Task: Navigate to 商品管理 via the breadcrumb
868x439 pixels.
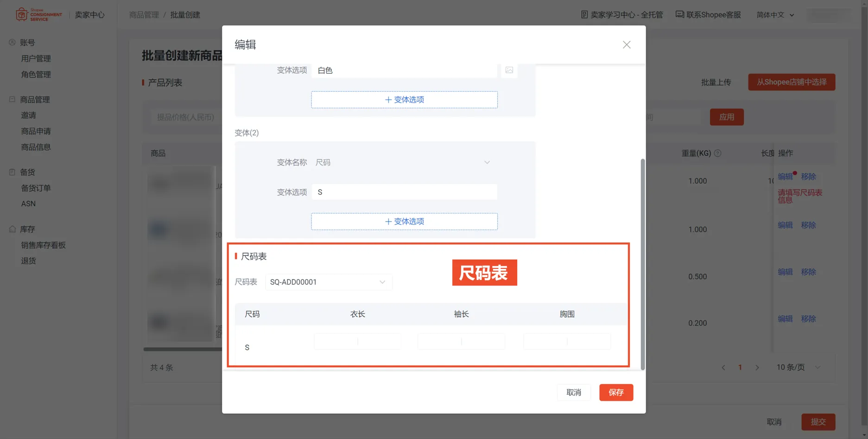Action: tap(144, 14)
